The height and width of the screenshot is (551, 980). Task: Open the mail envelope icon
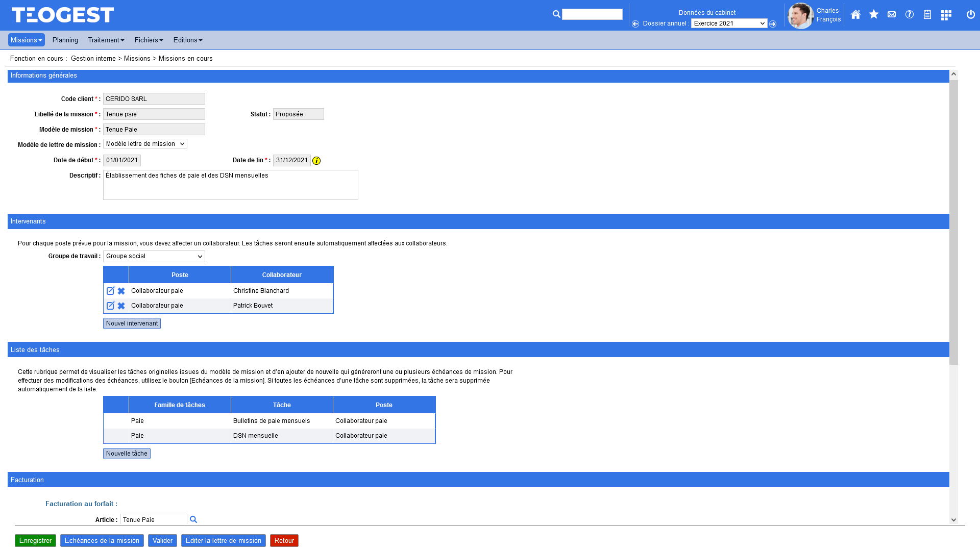pos(892,15)
